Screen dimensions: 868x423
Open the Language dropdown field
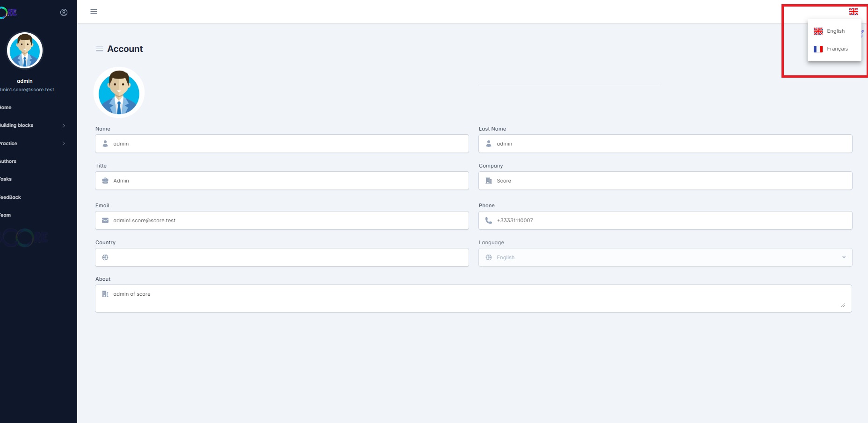coord(665,257)
